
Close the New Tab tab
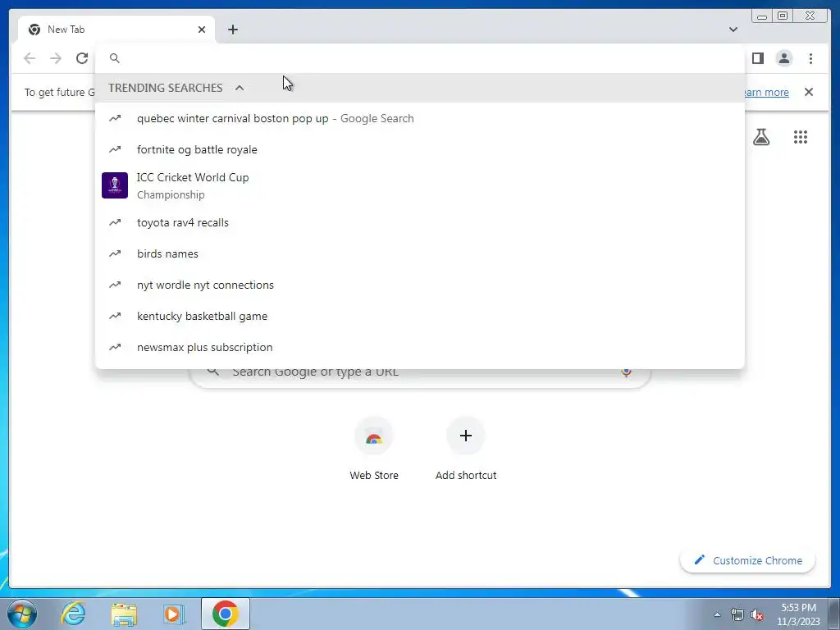[x=202, y=30]
